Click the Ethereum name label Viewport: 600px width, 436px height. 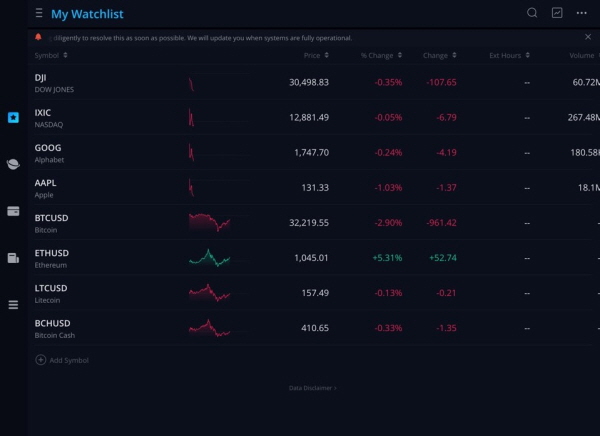pyautogui.click(x=51, y=265)
